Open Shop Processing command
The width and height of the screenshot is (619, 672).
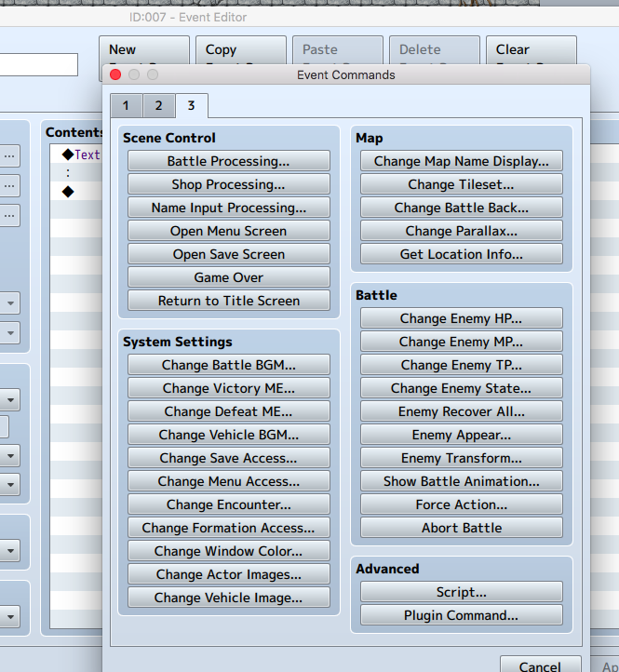(x=228, y=184)
